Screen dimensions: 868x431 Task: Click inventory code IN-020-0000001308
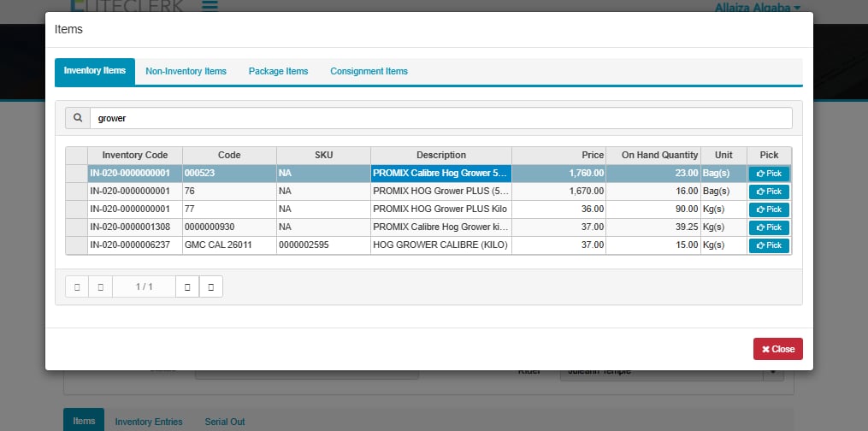coord(135,227)
